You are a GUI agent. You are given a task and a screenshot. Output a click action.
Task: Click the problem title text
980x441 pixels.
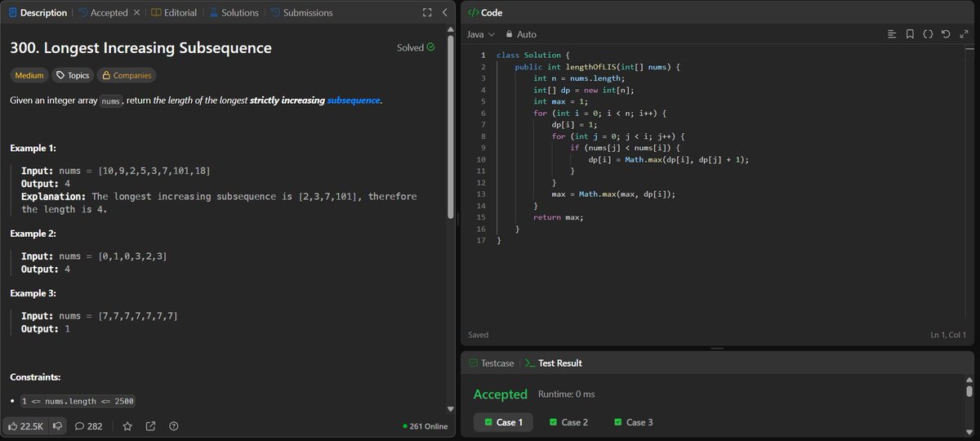click(140, 48)
